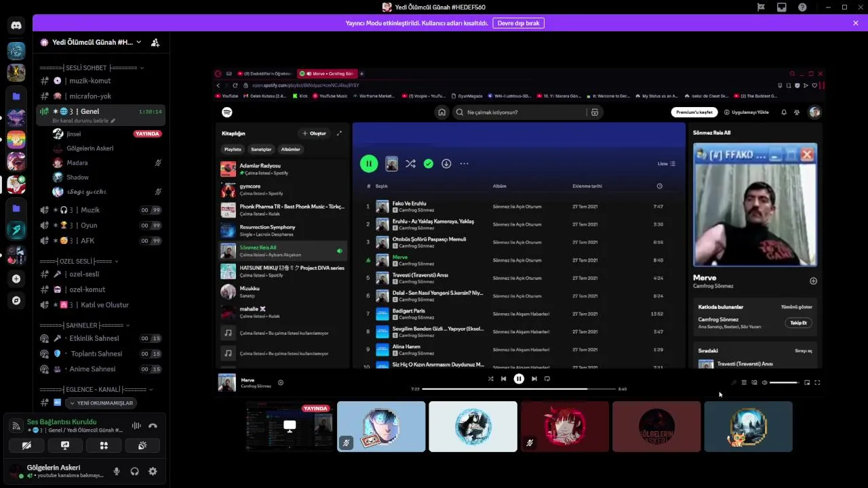868x488 pixels.
Task: Adjust the Spotify volume slider
Action: pos(785,382)
